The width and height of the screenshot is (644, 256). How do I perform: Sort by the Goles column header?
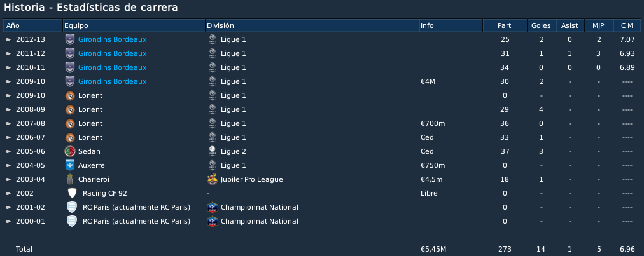point(542,25)
